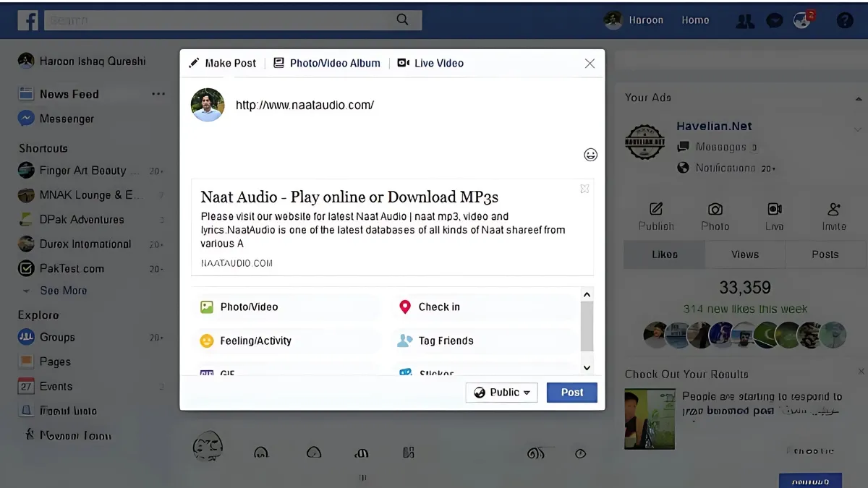This screenshot has height=488, width=868.
Task: Open DPak Adventures shortcut
Action: (x=71, y=220)
